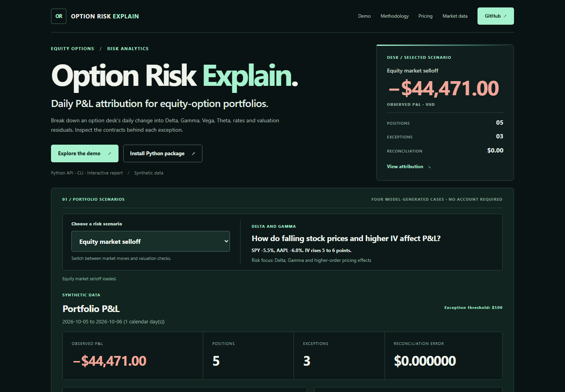Click the arrow icon on Install Python package
Viewport: 565px width, 392px height.
(x=193, y=154)
